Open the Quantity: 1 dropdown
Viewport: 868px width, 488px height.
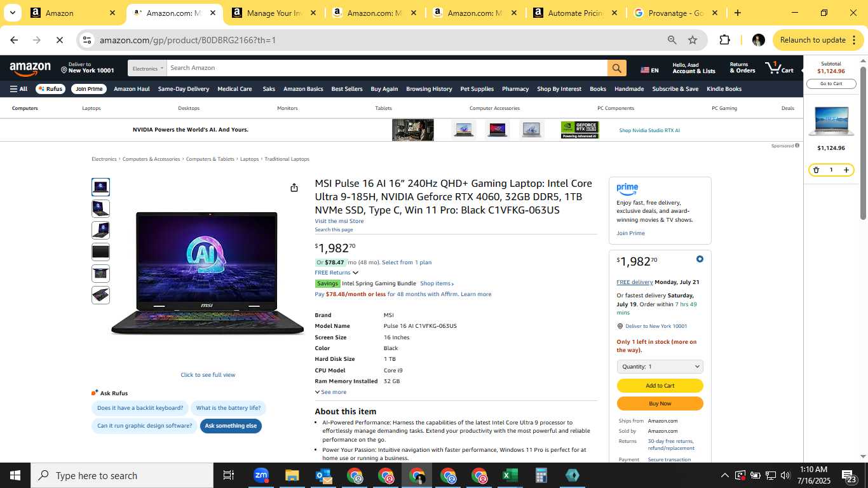coord(660,367)
